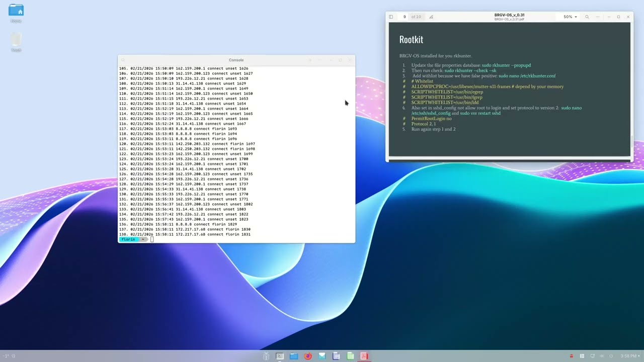
Task: Click Console line 105 with unset 1626
Action: 184,68
